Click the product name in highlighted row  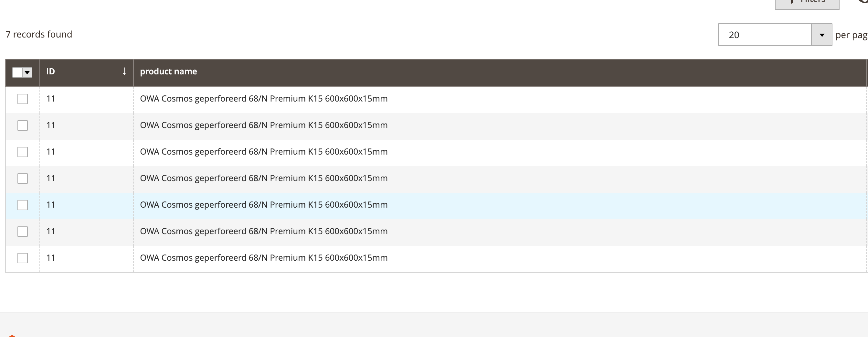click(263, 205)
